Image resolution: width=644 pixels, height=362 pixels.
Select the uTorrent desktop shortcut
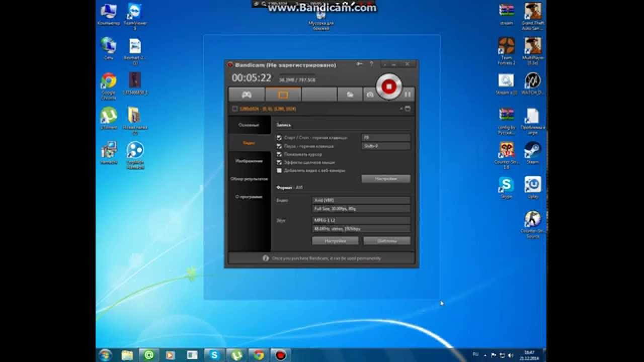pos(108,119)
